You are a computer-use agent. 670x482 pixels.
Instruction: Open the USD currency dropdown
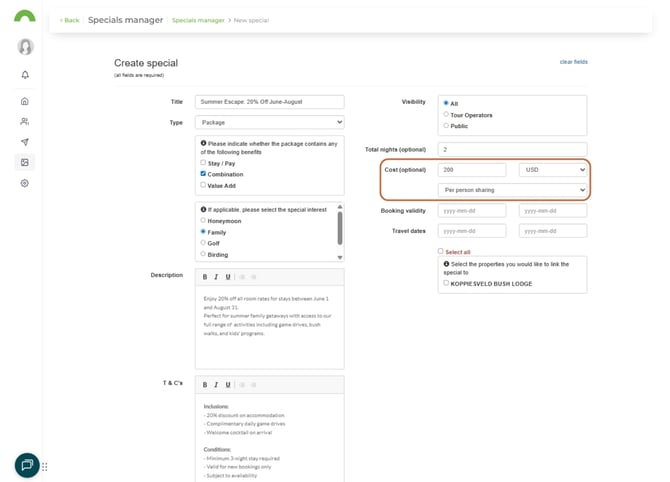coord(552,170)
